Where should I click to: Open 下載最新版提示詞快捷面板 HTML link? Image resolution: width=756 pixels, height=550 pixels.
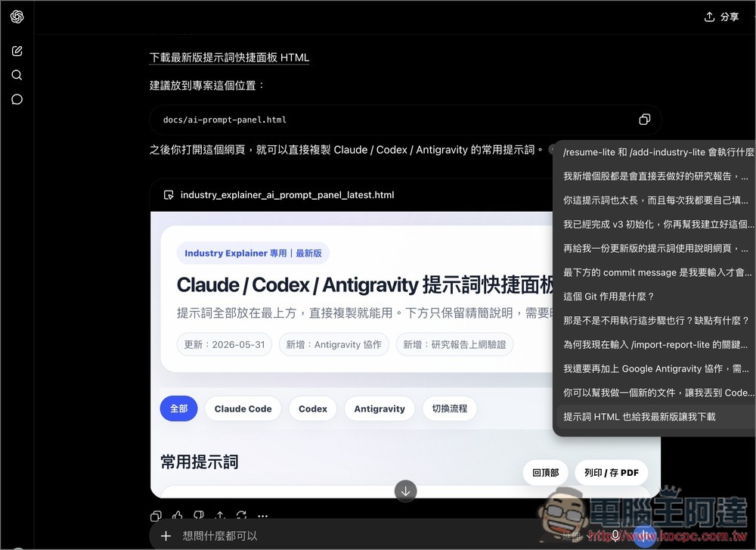[x=229, y=57]
